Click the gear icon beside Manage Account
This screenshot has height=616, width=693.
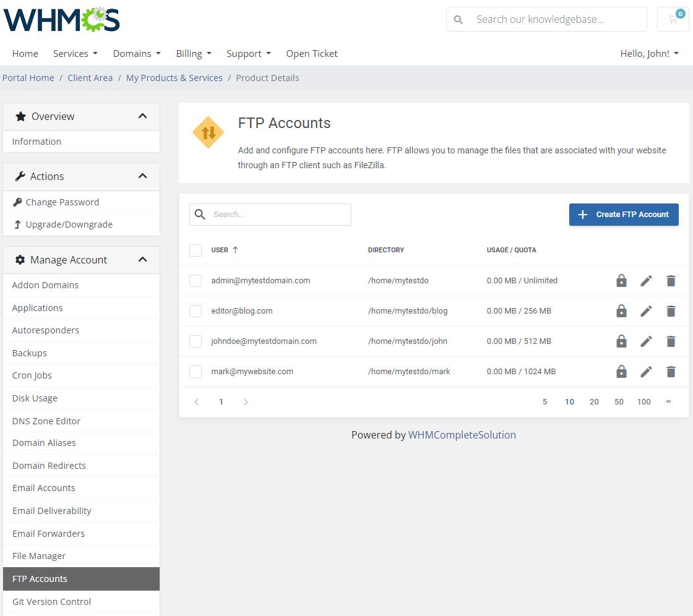pos(20,259)
